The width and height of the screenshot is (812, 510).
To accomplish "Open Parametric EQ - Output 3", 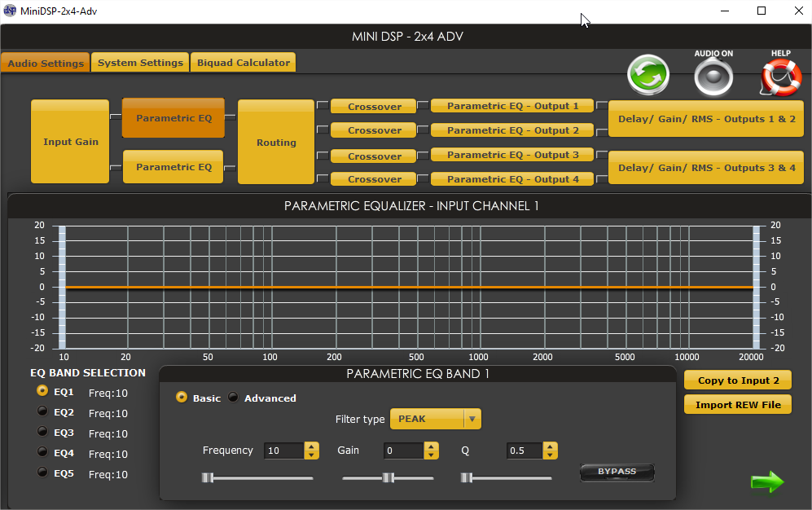I will tap(512, 154).
